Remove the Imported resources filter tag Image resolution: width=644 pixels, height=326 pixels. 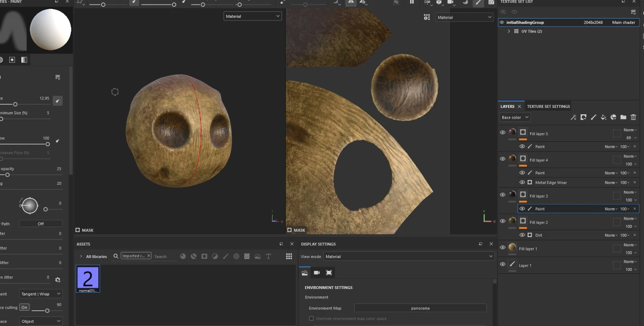click(x=149, y=256)
